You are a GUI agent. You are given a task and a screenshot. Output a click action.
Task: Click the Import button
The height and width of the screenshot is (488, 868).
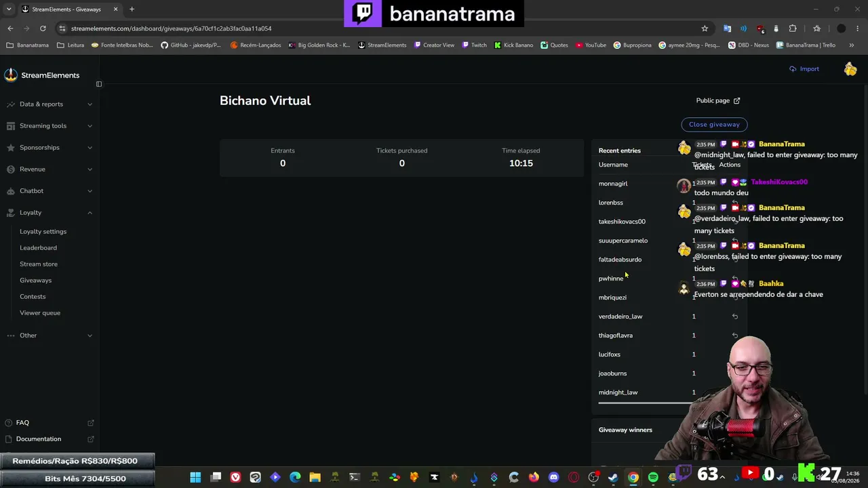804,69
